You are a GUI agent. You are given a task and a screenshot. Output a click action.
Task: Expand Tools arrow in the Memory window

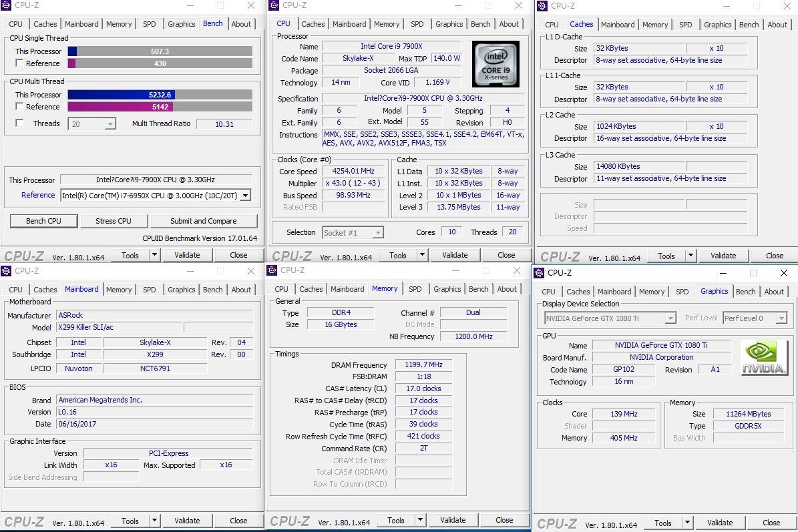420,520
